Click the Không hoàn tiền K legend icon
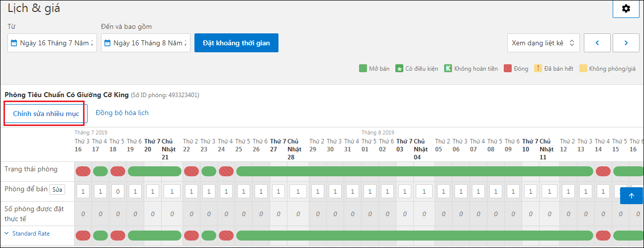 tap(448, 68)
